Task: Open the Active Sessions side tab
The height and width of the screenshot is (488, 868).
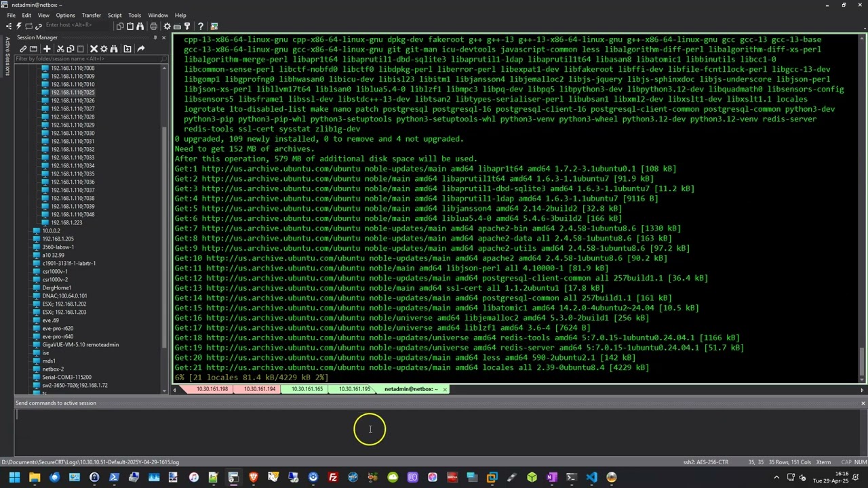Action: 7,56
